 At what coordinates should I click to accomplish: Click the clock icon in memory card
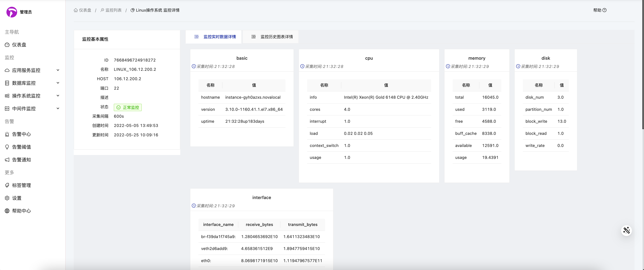coord(448,66)
